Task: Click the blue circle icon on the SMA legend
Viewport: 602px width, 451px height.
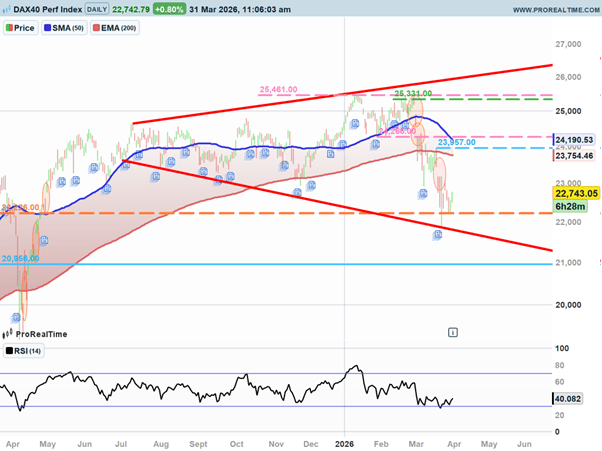Action: [49, 28]
